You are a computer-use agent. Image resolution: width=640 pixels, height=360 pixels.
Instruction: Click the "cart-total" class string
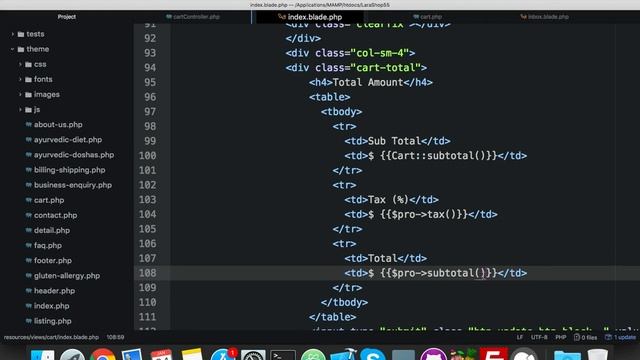tap(386, 68)
